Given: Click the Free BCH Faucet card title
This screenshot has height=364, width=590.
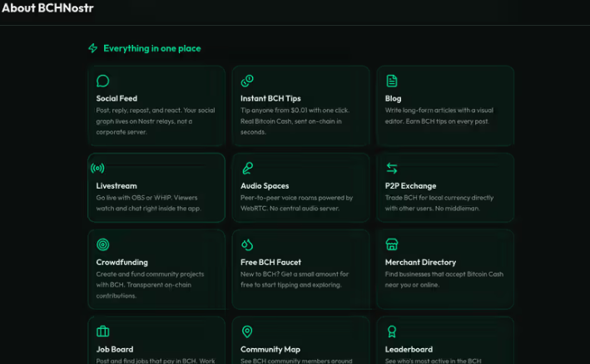Looking at the screenshot, I should tap(270, 263).
